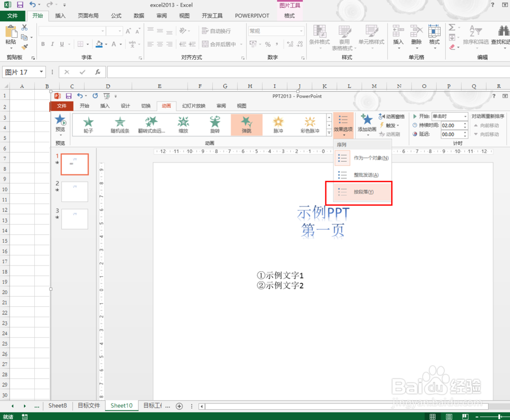
Task: Click the insert function fx icon
Action: click(x=97, y=72)
